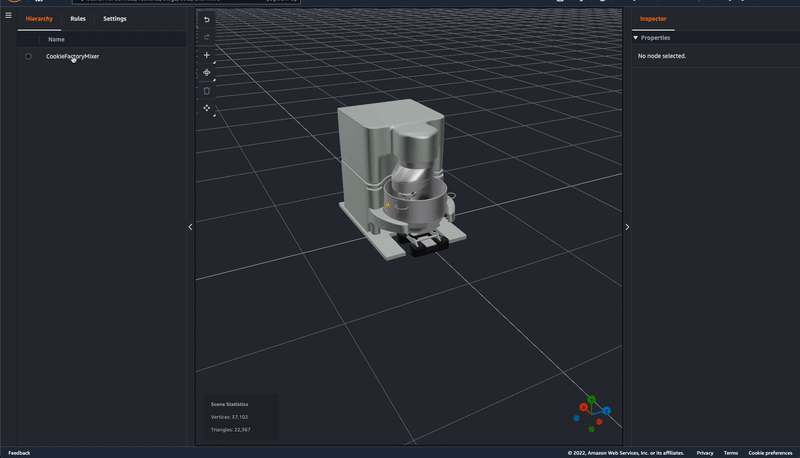Screen dimensions: 800x458
Task: Collapse the Inspector panel with the arrow
Action: (627, 227)
